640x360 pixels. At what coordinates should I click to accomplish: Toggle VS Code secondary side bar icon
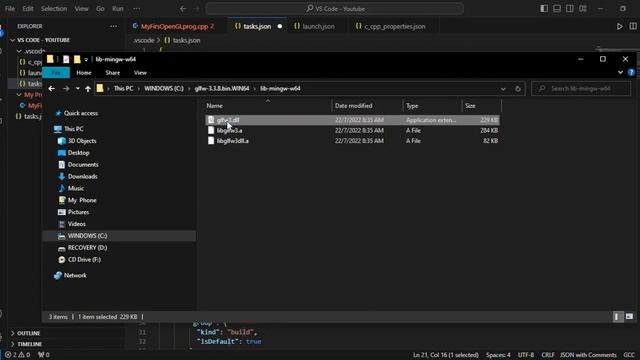570,9
